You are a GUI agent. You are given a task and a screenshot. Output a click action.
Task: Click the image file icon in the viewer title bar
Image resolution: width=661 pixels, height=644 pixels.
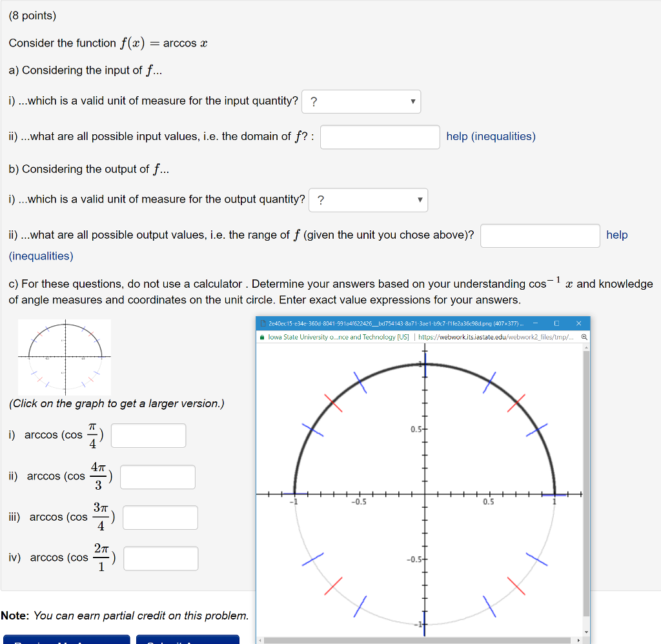(x=262, y=323)
